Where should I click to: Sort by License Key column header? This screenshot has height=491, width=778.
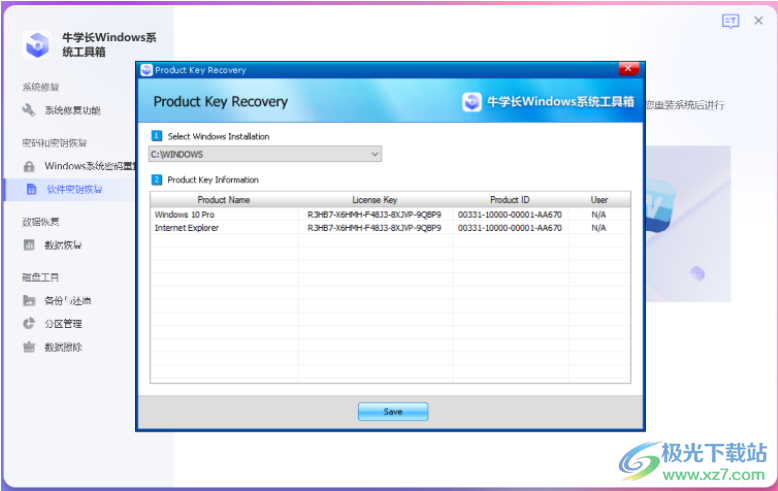[375, 199]
